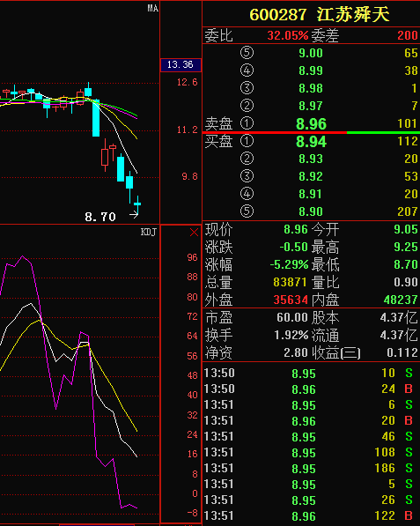Click the 市盈 value 60.00
The width and height of the screenshot is (420, 526).
[292, 317]
